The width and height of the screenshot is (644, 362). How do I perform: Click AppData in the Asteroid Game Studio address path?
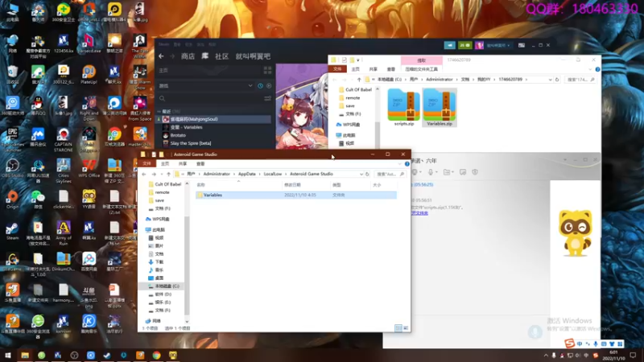(x=247, y=174)
